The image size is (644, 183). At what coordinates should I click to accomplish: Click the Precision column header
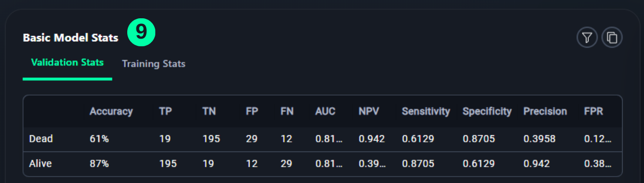click(545, 111)
